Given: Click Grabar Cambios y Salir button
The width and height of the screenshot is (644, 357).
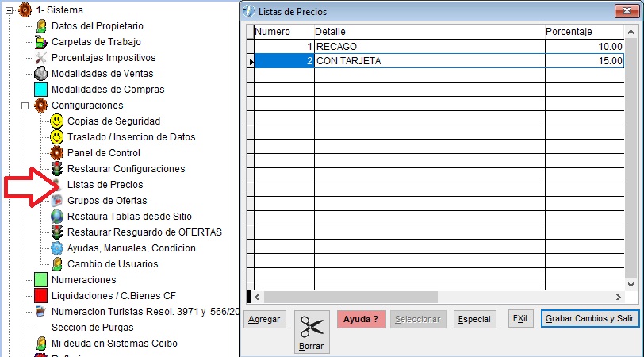Looking at the screenshot, I should click(x=591, y=319).
